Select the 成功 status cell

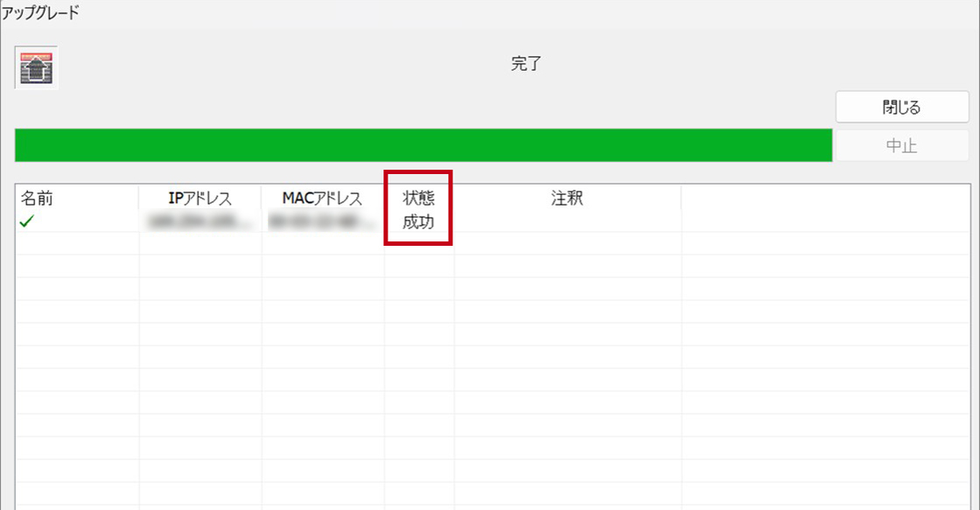click(419, 221)
